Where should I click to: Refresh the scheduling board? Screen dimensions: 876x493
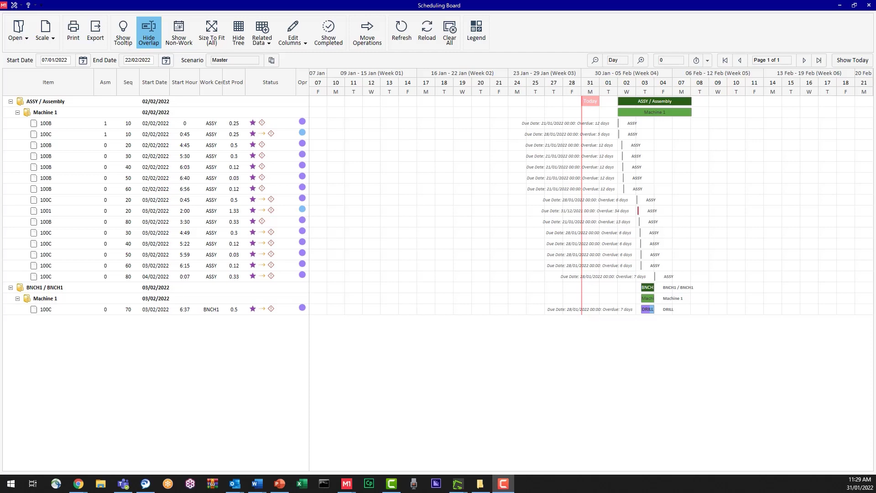coord(401,30)
